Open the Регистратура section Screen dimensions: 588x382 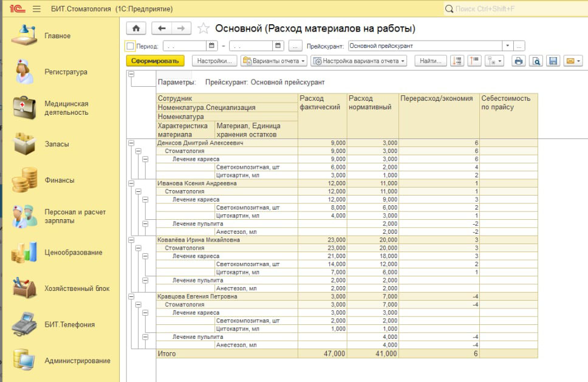click(66, 72)
